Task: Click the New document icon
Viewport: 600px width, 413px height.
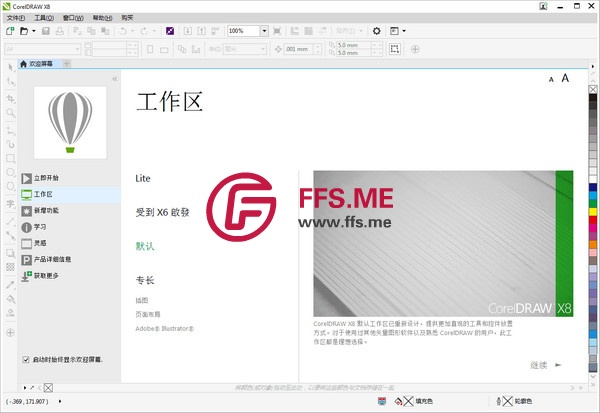Action: click(10, 31)
